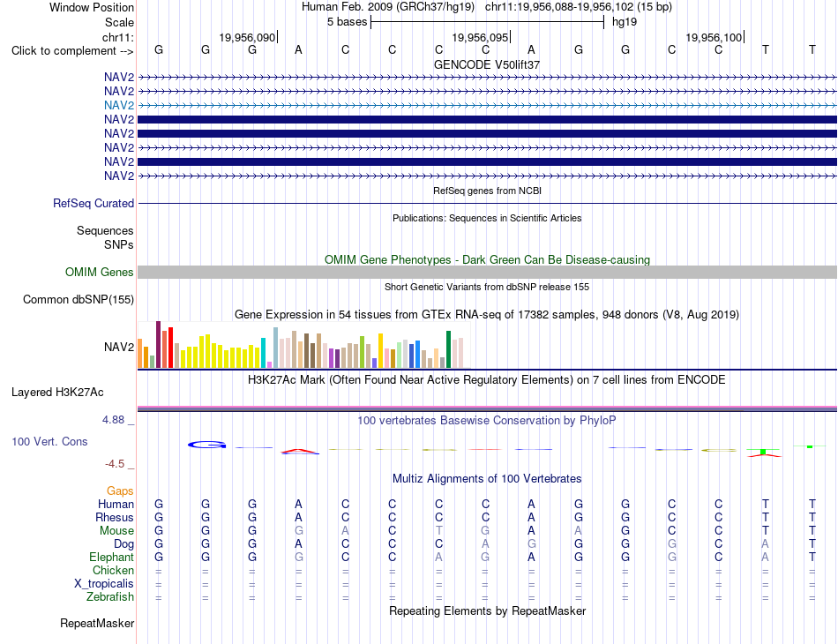Select the X_tropicalis species row label
This screenshot has width=838, height=644.
(104, 584)
